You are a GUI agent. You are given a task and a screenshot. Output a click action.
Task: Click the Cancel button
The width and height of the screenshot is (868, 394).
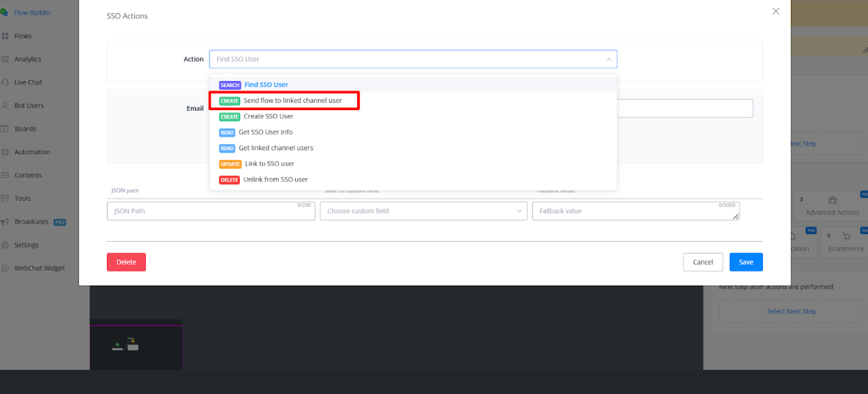[702, 262]
